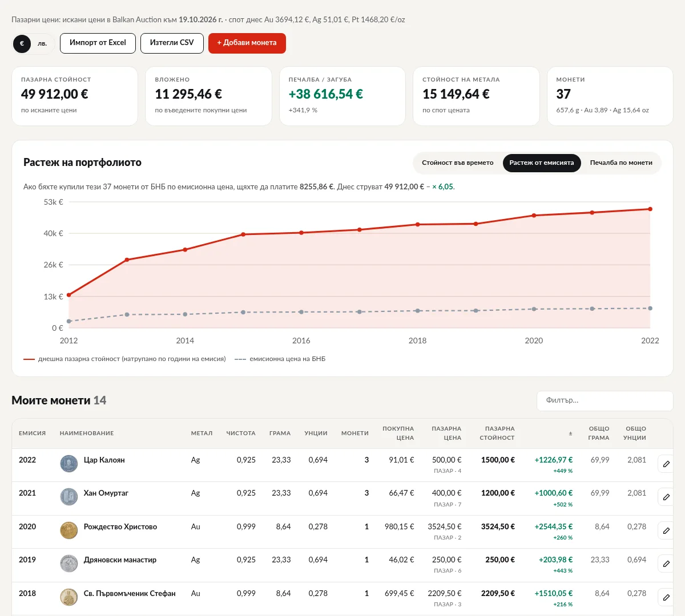Click the edit pencil for Хан Омуртаг
This screenshot has height=616, width=685.
(666, 497)
